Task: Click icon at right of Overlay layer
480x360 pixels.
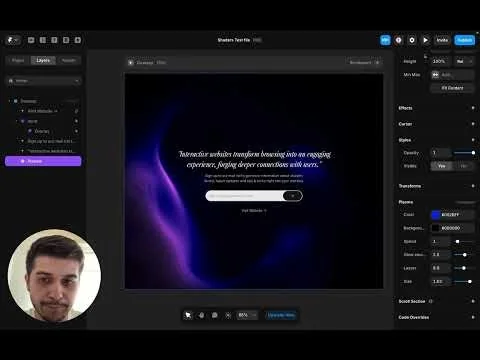Action: click(76, 131)
